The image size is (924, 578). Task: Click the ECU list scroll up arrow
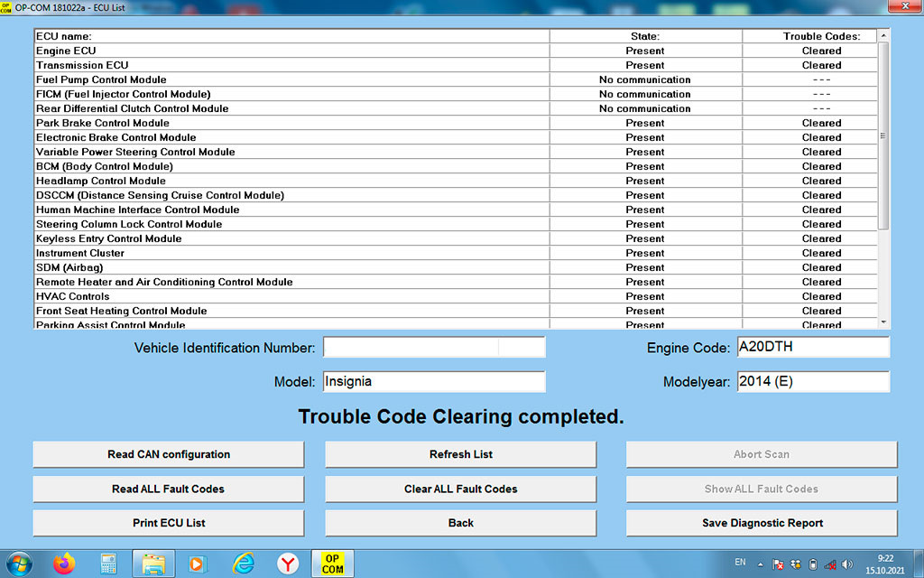(x=883, y=36)
